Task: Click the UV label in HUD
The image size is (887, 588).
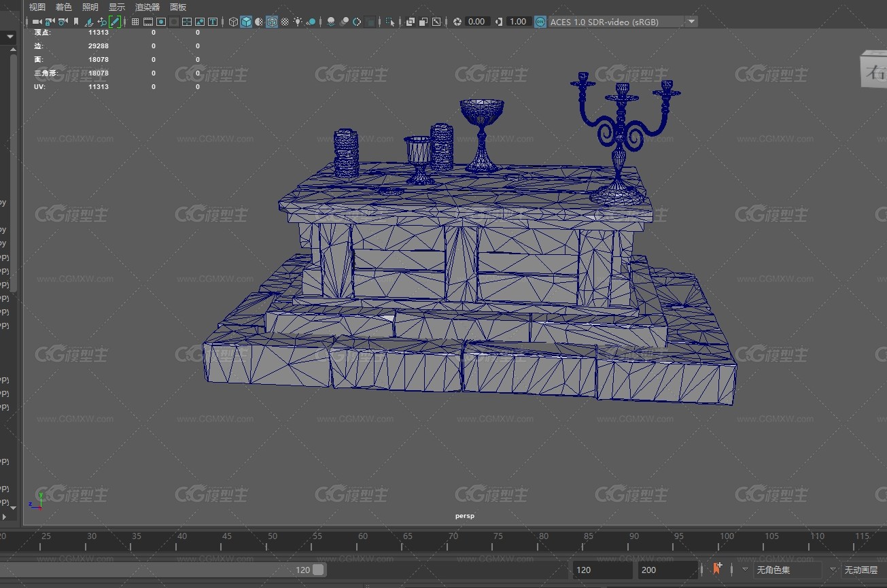Action: point(39,86)
